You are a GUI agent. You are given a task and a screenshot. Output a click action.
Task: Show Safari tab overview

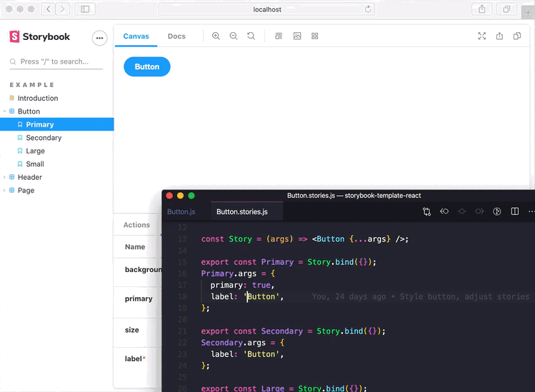(x=506, y=9)
